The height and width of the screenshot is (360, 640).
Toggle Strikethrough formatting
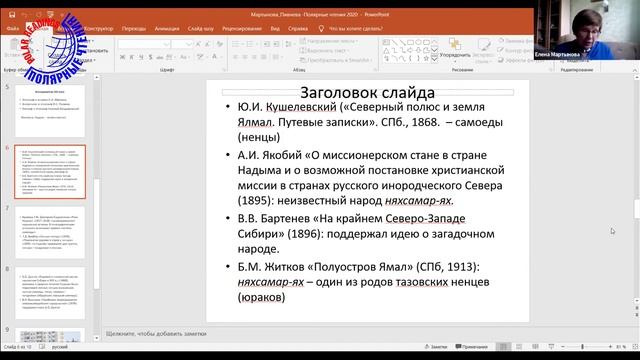coord(160,57)
